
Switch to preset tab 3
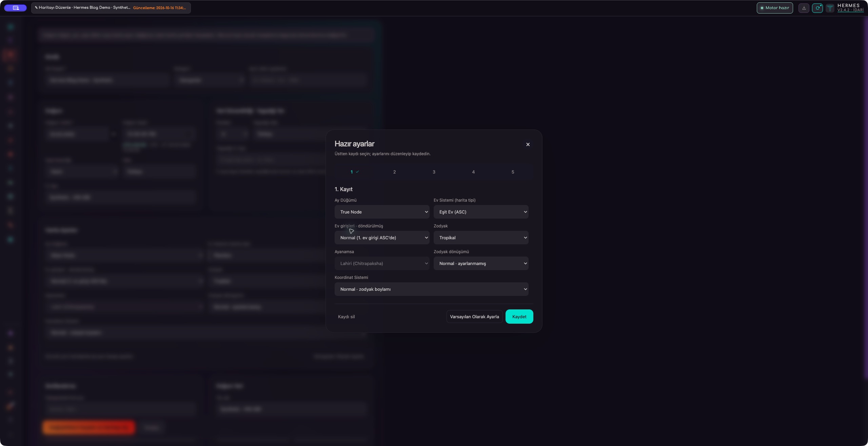click(434, 172)
